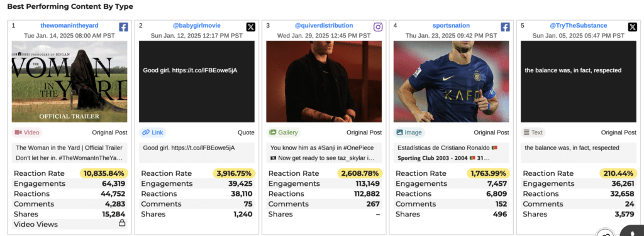Click the 10,835.84% reaction rate highlight
This screenshot has width=644, height=236.
pos(104,173)
